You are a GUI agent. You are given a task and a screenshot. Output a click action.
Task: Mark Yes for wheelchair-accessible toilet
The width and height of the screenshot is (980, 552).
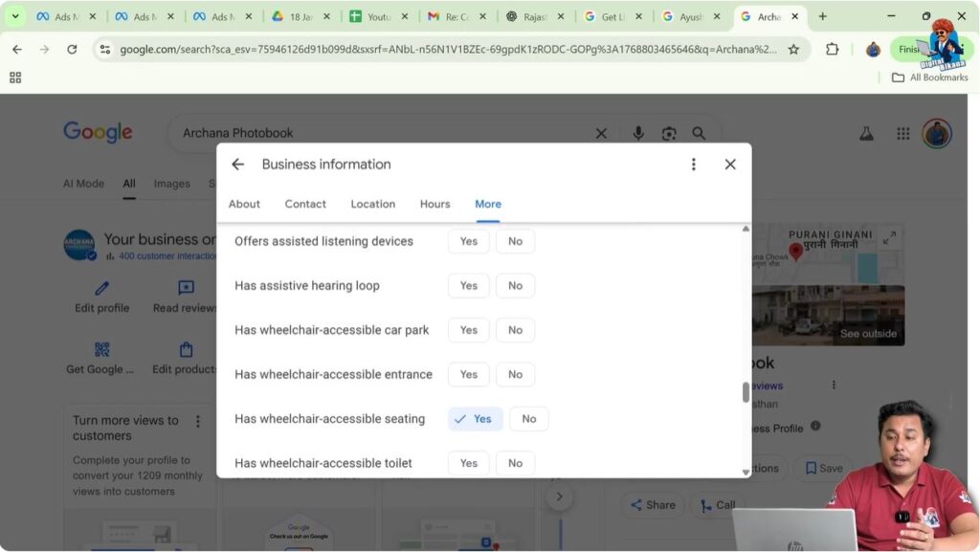click(468, 462)
